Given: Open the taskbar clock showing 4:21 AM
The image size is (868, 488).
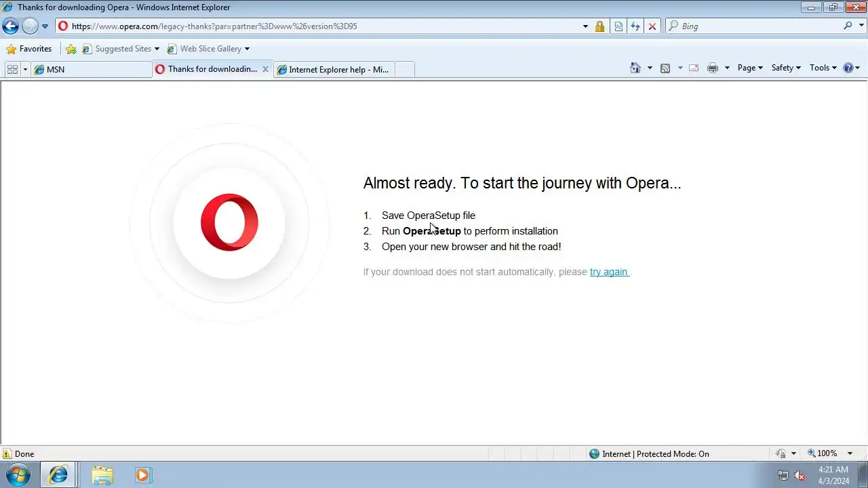Looking at the screenshot, I should point(833,475).
